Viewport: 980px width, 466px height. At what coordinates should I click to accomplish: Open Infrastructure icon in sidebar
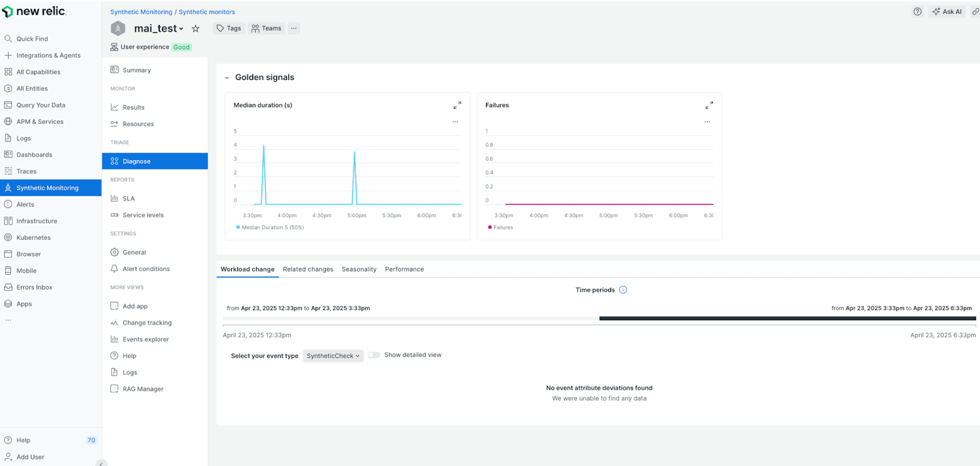[8, 221]
